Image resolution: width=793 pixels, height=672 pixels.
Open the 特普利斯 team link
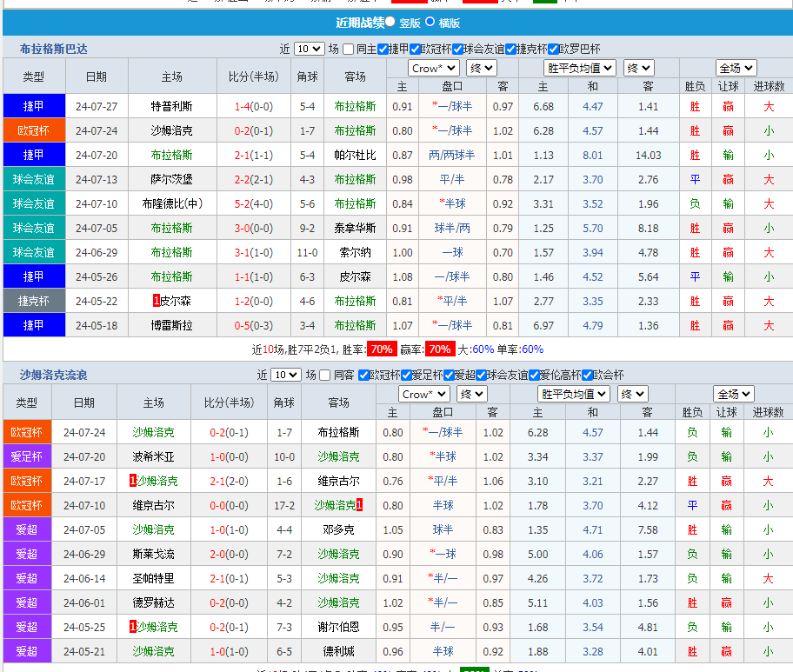[171, 106]
